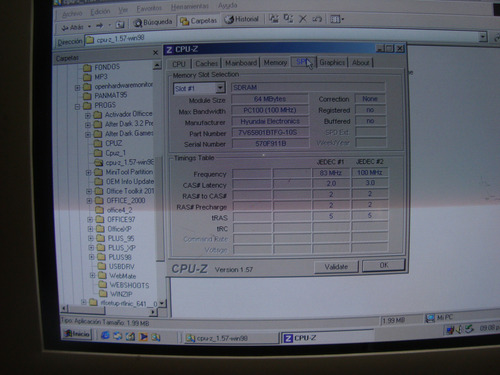Click the Búsqueda toolbar button
Screen dimensions: 500x375
pos(152,22)
